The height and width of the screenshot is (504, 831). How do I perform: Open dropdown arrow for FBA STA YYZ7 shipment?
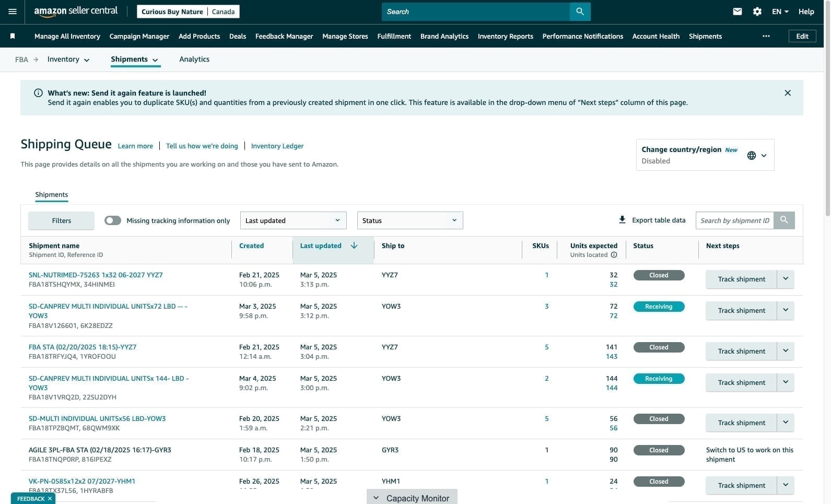786,351
